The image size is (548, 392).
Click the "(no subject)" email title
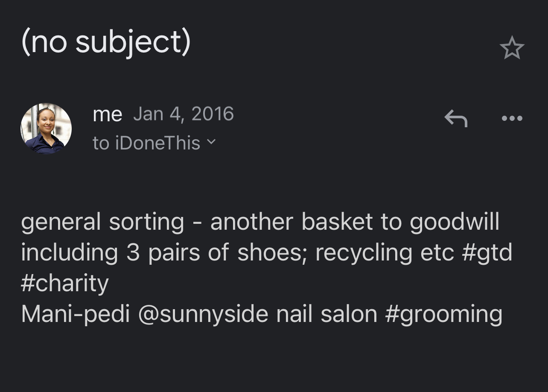pos(106,43)
